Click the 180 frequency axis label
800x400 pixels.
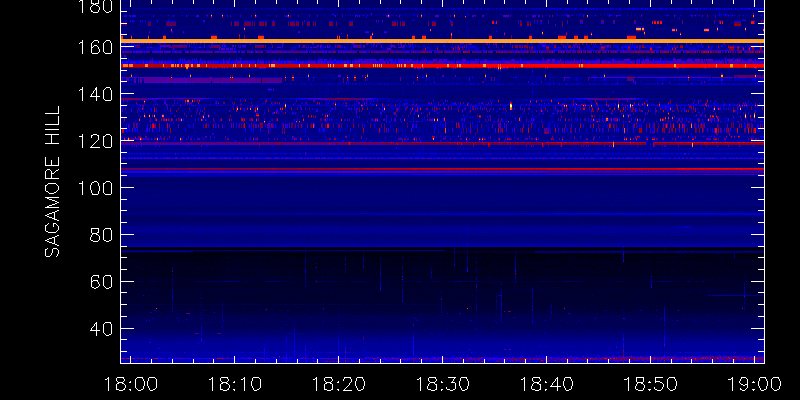pyautogui.click(x=94, y=7)
